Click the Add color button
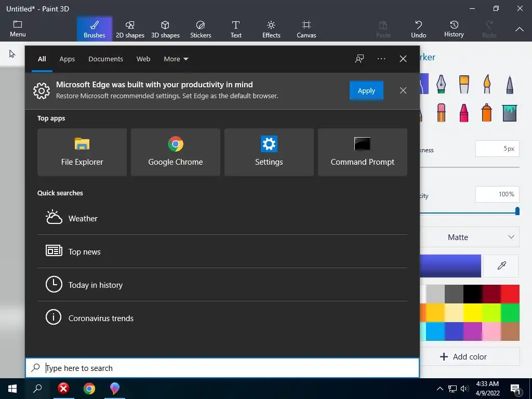Image resolution: width=532 pixels, height=399 pixels. 470,356
